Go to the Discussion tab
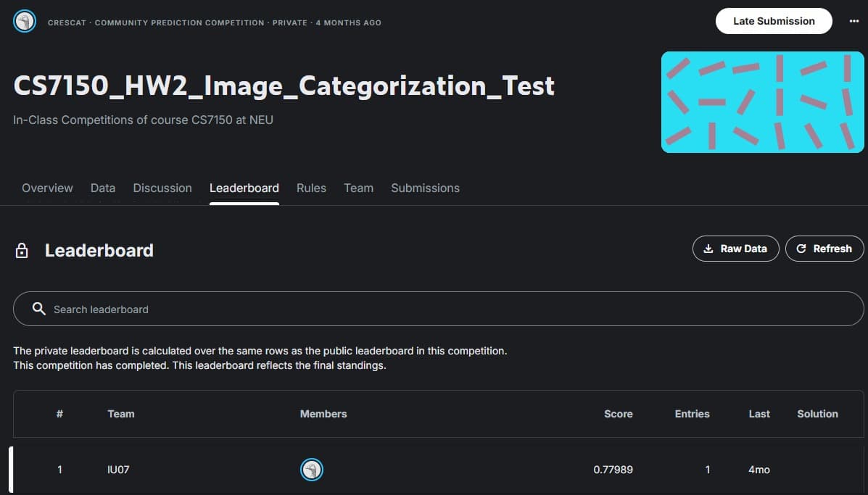Viewport: 868px width, 495px height. (162, 188)
